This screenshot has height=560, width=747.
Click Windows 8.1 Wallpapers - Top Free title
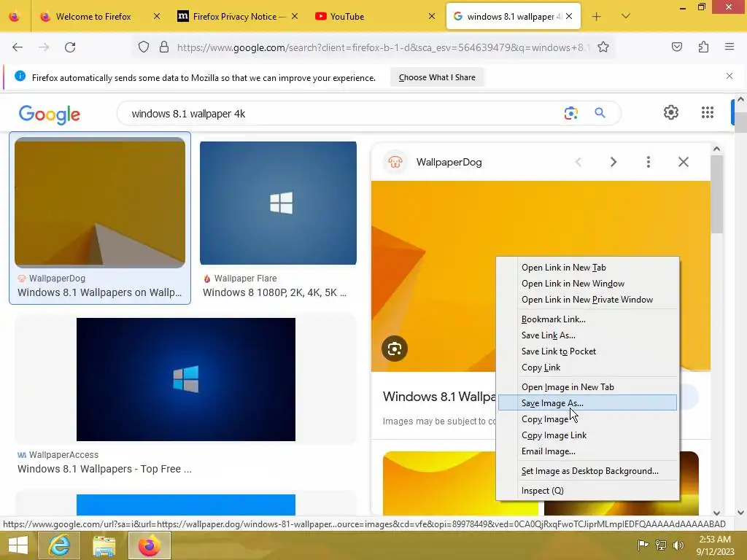[x=105, y=469]
